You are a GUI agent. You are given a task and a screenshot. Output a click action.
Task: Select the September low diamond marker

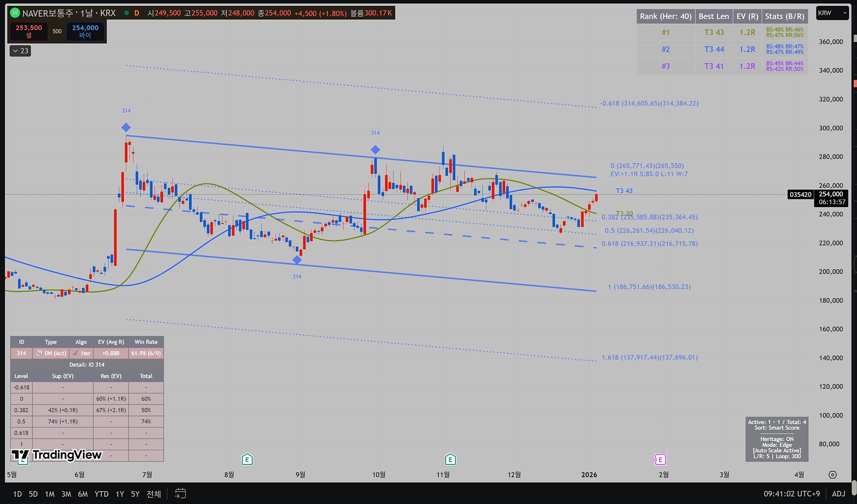tap(297, 260)
